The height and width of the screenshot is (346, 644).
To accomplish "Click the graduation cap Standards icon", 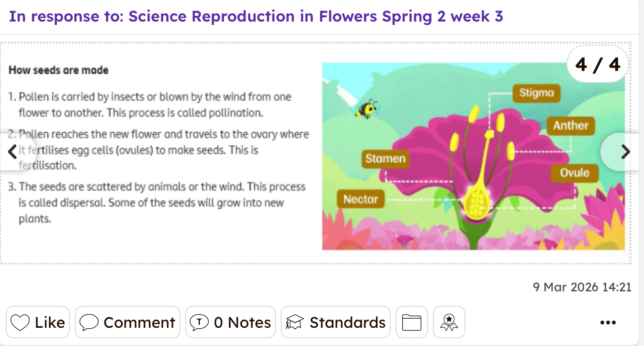I will coord(295,323).
